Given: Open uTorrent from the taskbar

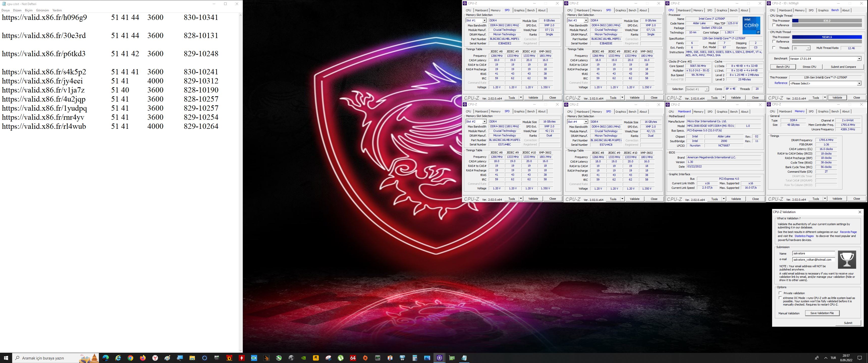Looking at the screenshot, I should click(x=341, y=358).
